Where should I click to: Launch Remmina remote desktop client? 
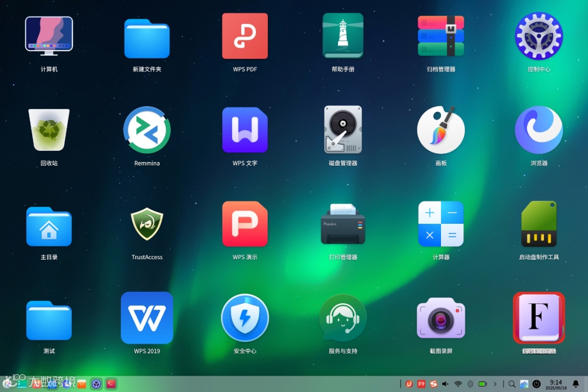point(146,130)
